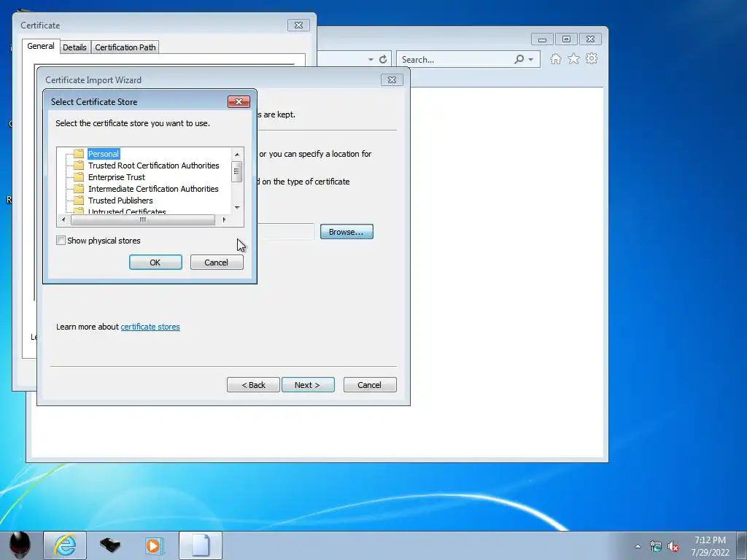Viewport: 747px width, 560px height.
Task: Click the store list scroll-down arrow
Action: pyautogui.click(x=237, y=208)
